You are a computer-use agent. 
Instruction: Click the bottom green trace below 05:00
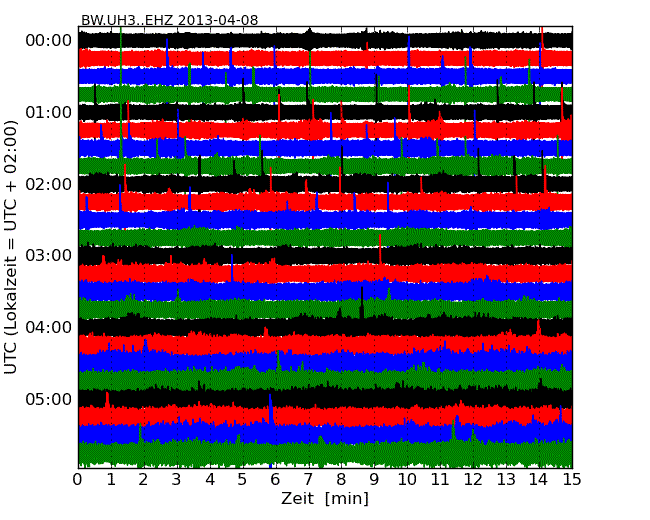click(x=325, y=454)
